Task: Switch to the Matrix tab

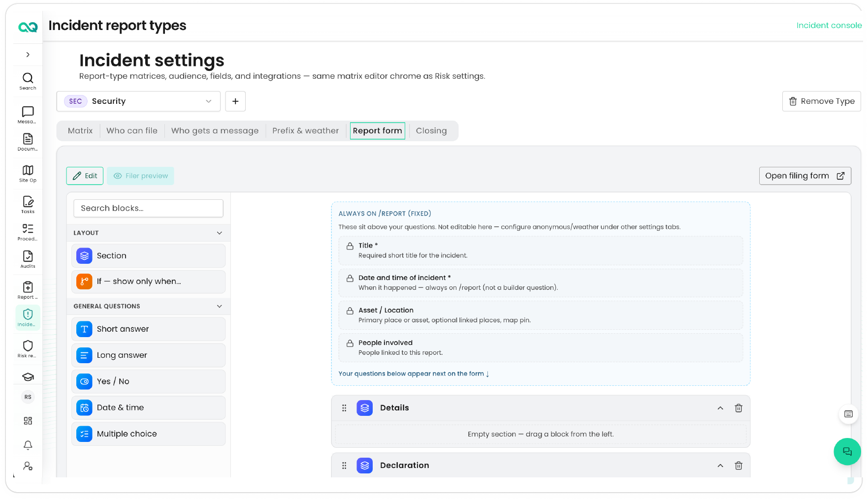Action: click(80, 131)
